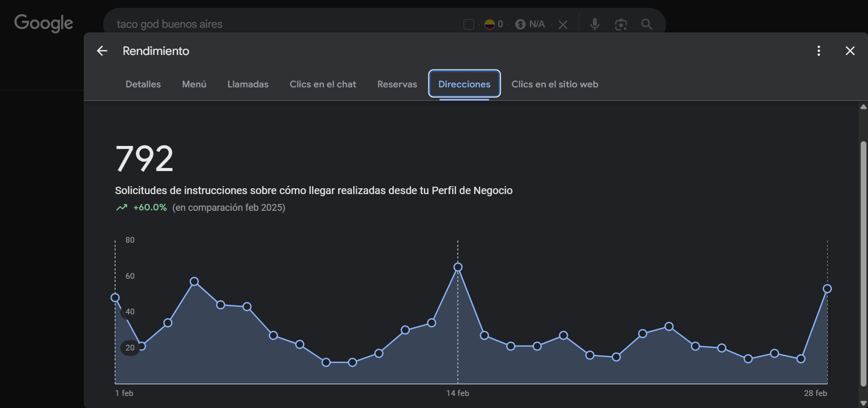
Task: Open Google Lens image search
Action: pyautogui.click(x=621, y=24)
